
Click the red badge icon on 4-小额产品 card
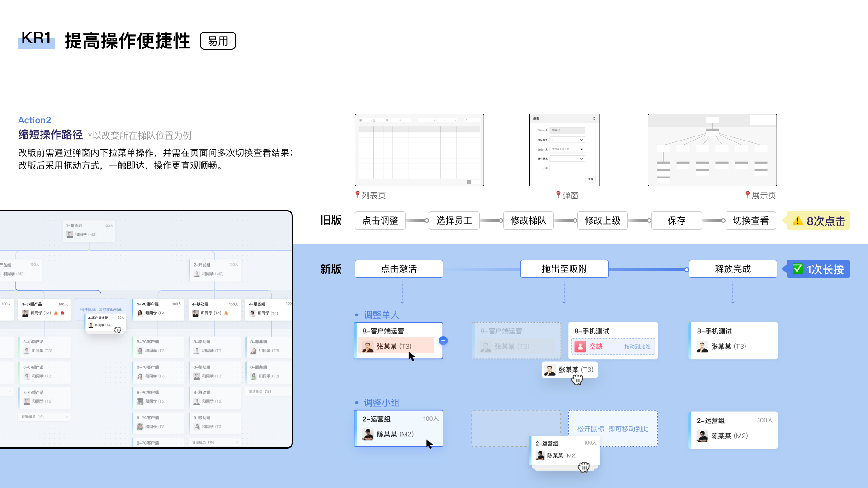62,313
